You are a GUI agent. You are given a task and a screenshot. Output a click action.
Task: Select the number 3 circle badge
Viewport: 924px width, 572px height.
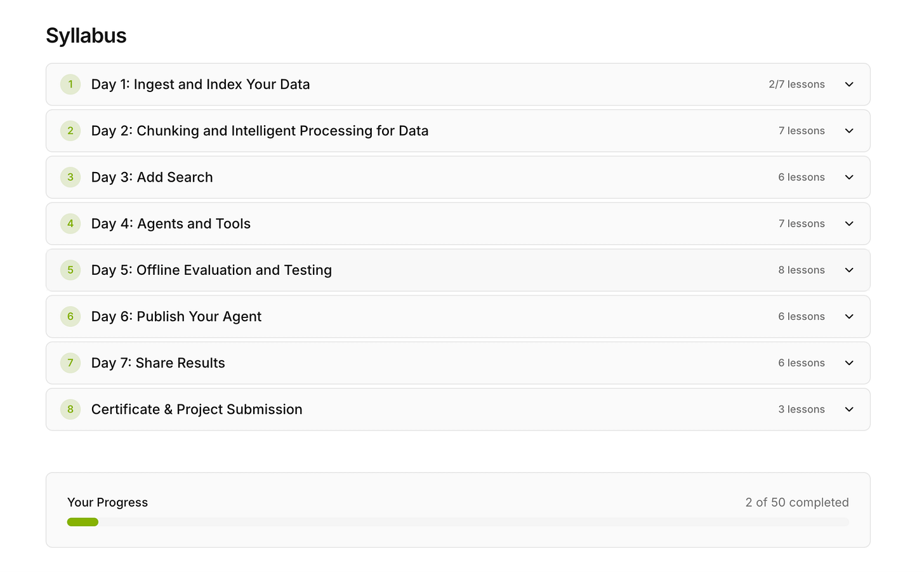click(x=70, y=177)
